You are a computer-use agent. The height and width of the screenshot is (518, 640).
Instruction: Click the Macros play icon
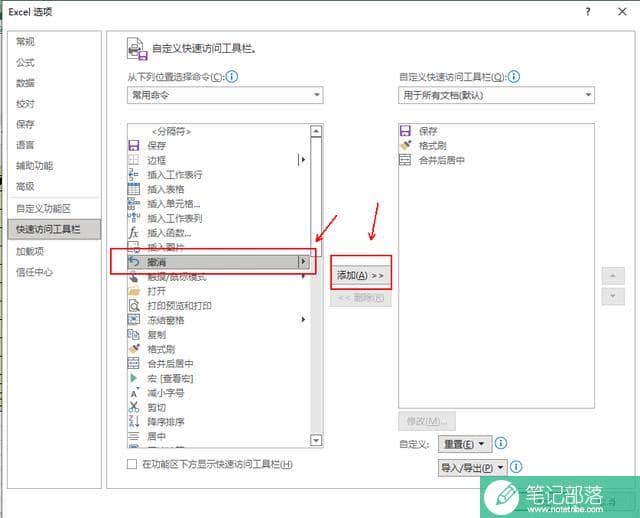[134, 378]
